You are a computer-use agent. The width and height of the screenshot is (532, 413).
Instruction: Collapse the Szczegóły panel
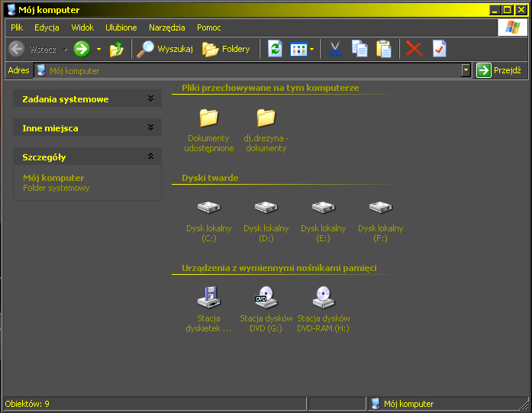(150, 156)
